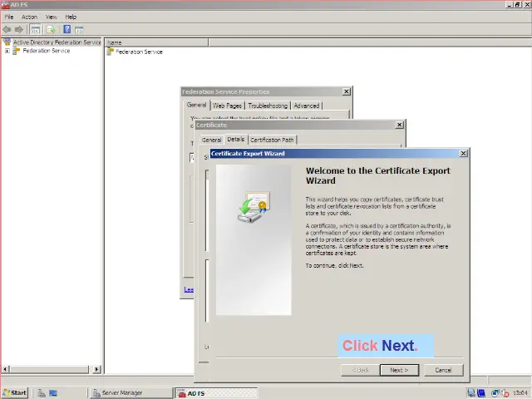This screenshot has height=399, width=532.
Task: Close the Certificate dialog
Action: click(x=400, y=125)
